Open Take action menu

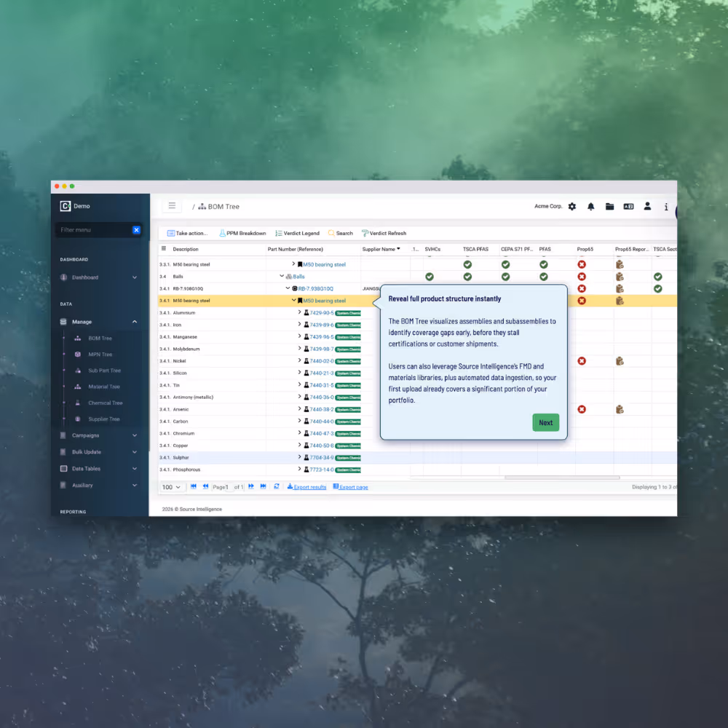pyautogui.click(x=187, y=233)
